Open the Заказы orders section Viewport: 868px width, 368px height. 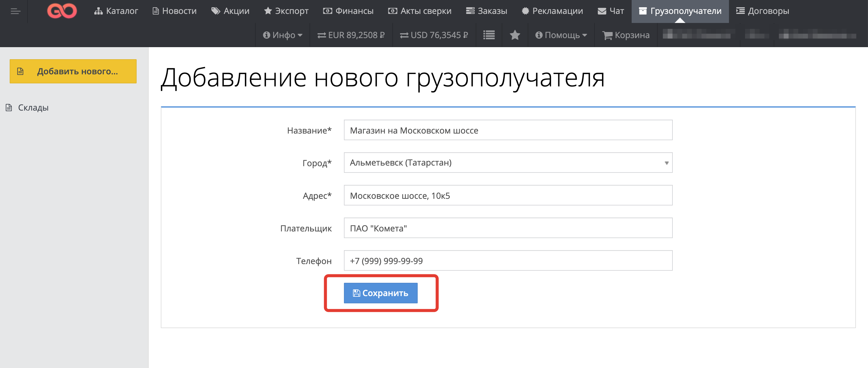486,11
